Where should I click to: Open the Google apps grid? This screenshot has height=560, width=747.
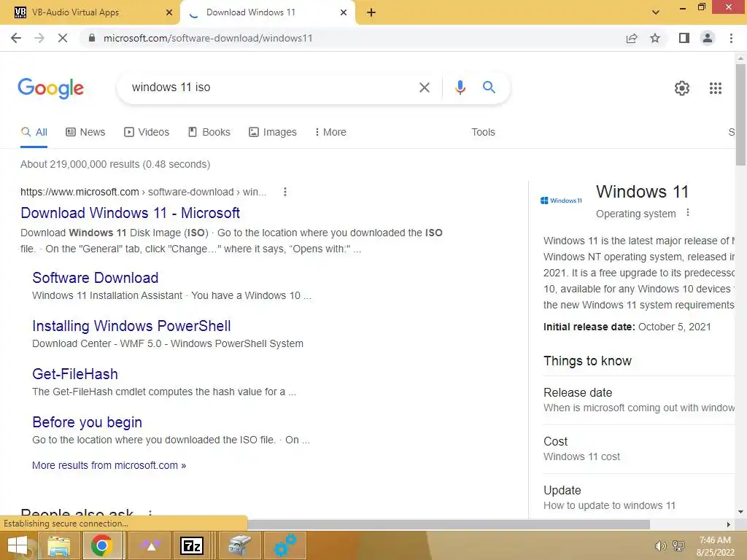pyautogui.click(x=716, y=88)
